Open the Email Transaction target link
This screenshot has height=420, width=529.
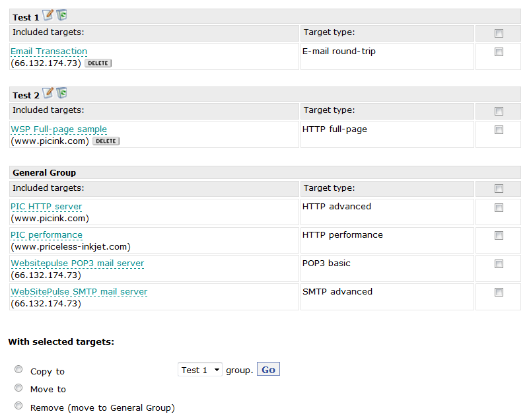48,51
